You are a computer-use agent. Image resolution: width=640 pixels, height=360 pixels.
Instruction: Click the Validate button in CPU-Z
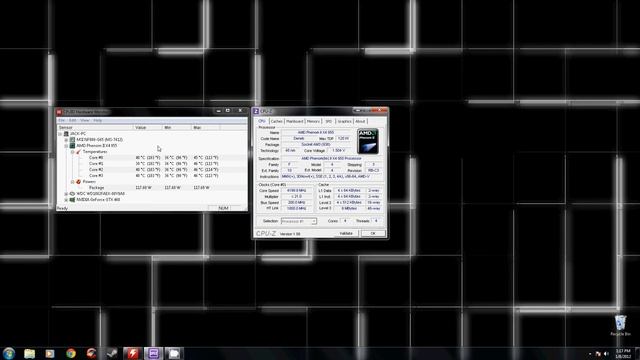(x=346, y=233)
